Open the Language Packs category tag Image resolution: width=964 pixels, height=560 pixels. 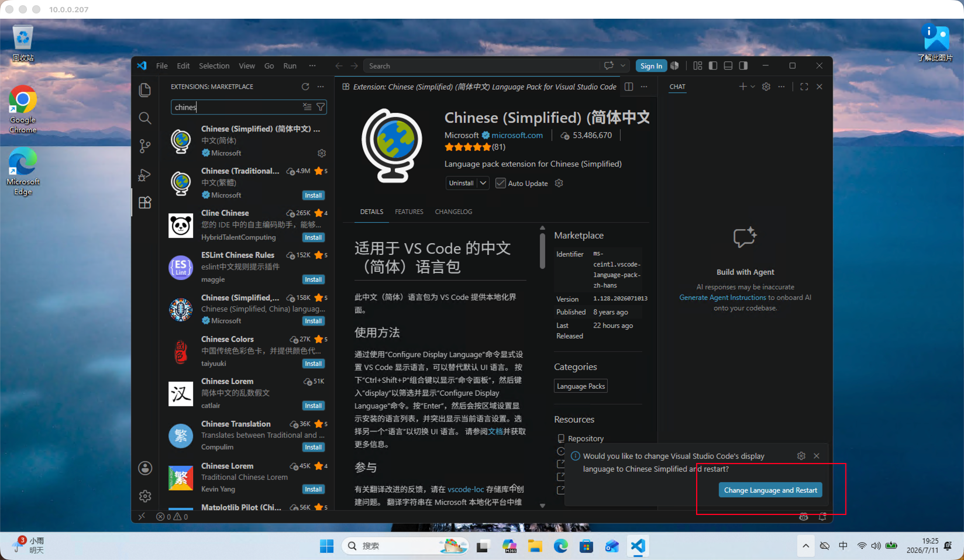click(x=581, y=386)
